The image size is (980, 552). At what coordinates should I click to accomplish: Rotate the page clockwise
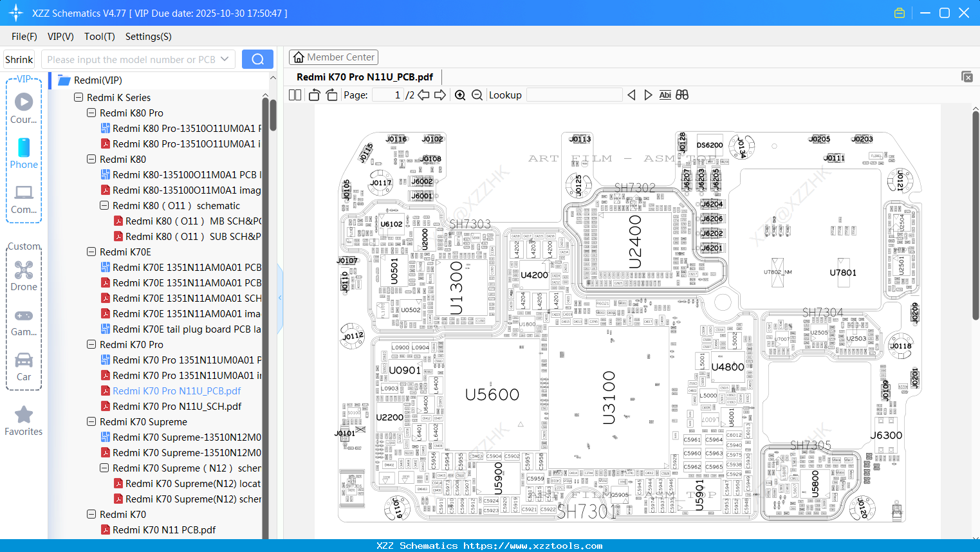(331, 95)
